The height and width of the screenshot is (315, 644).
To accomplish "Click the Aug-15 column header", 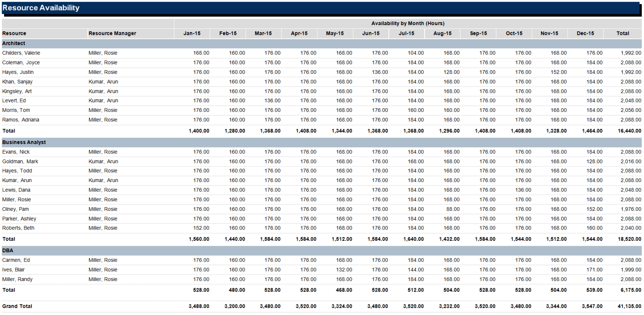I will [x=442, y=33].
